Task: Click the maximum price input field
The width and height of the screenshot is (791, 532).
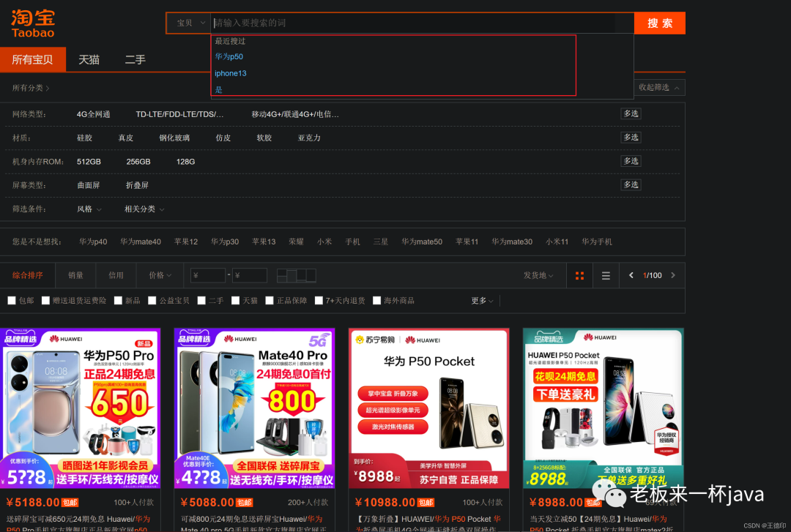Action: coord(249,275)
